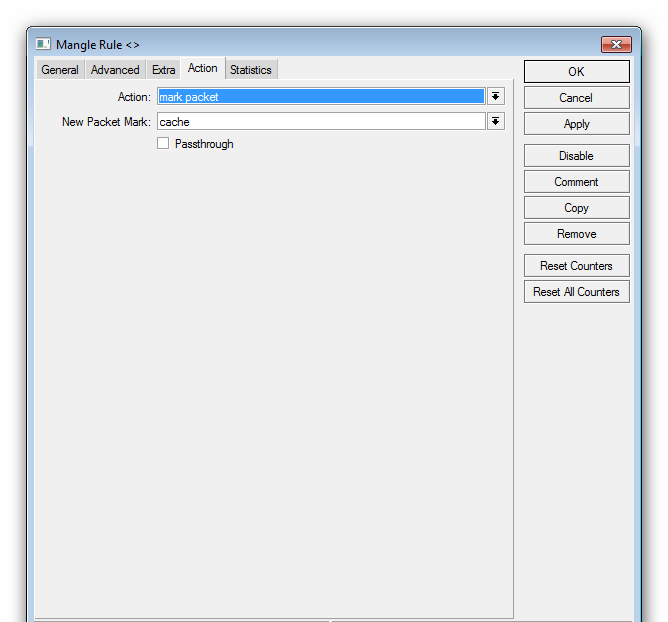Expand the Action dropdown arrow

click(x=495, y=97)
